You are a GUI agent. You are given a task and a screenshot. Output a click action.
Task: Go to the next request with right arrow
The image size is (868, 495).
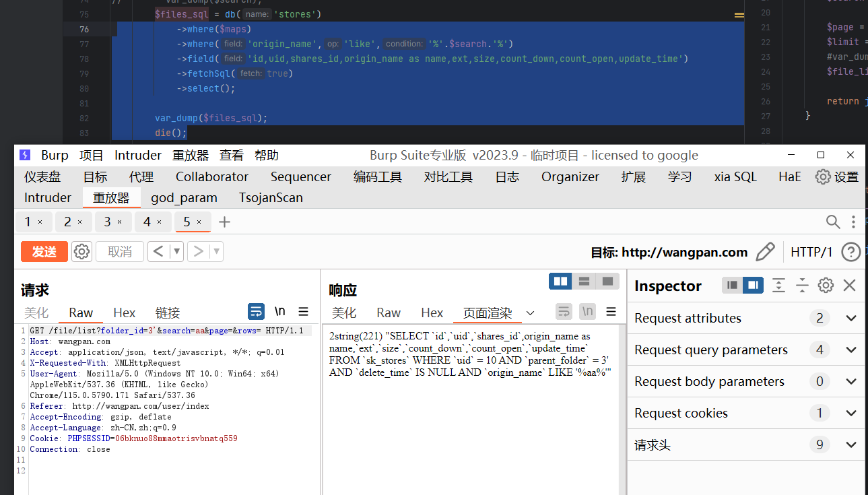198,252
